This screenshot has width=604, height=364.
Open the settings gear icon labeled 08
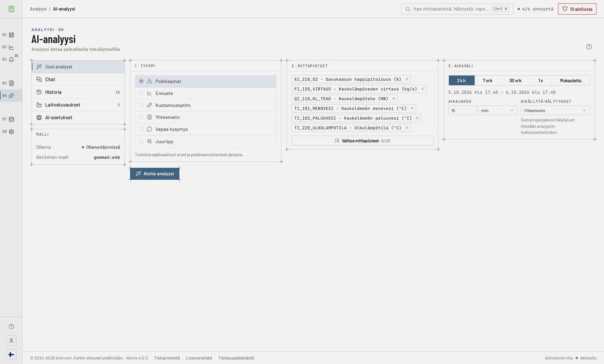pos(11,132)
